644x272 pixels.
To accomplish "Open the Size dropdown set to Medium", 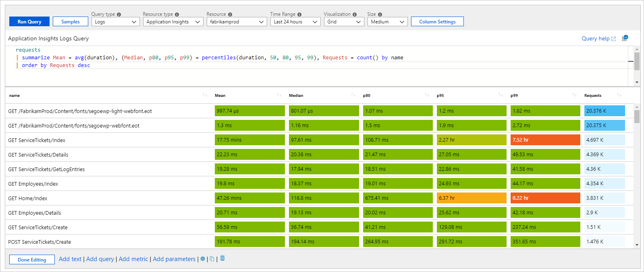I will [387, 22].
